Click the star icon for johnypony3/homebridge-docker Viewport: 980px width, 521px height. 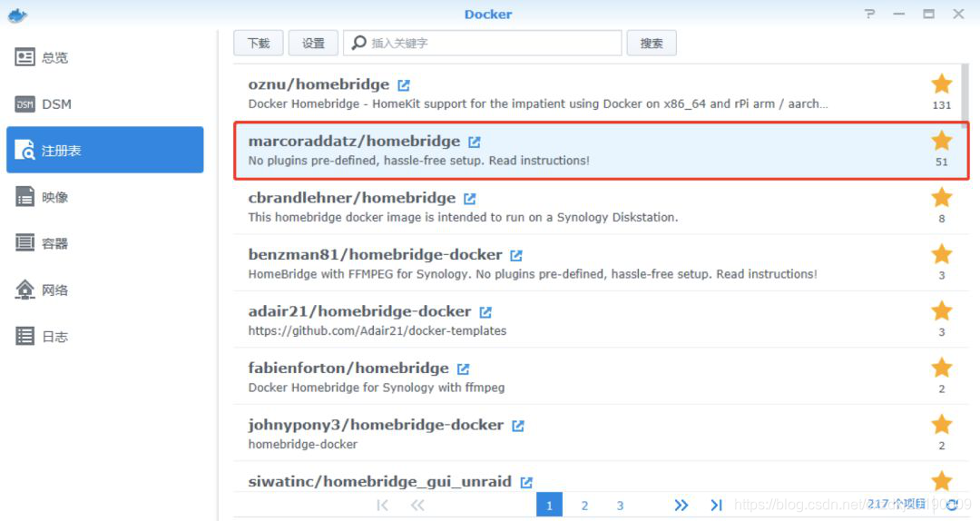941,425
